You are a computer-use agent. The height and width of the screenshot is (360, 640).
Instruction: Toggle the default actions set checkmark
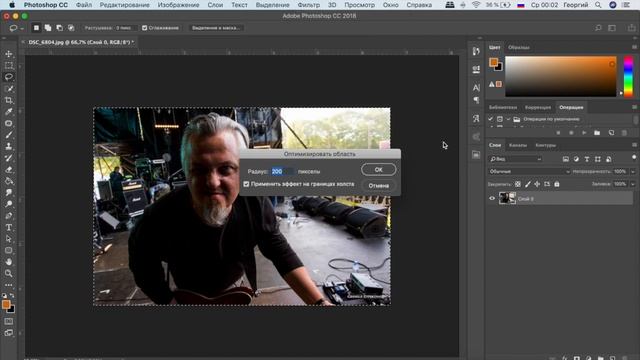pyautogui.click(x=491, y=119)
